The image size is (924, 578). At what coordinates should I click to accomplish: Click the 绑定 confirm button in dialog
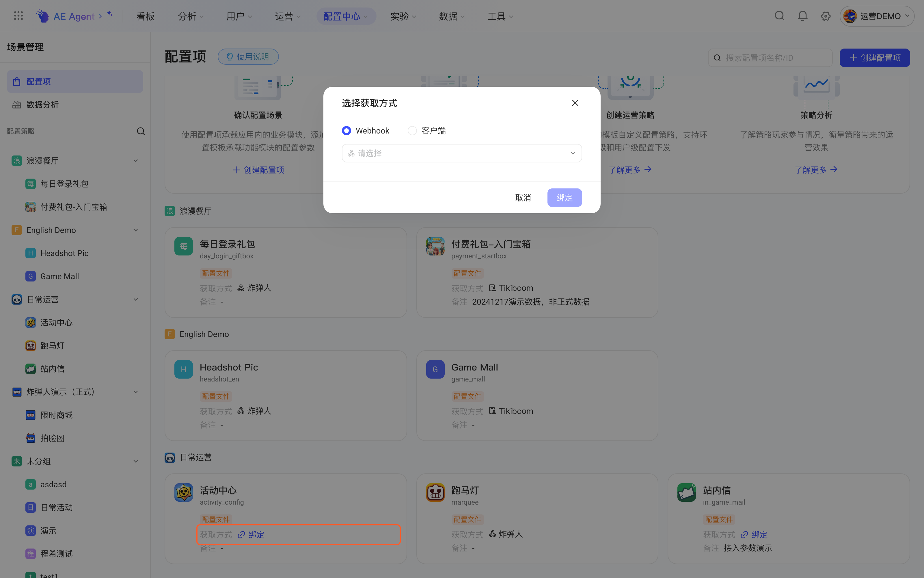[564, 198]
